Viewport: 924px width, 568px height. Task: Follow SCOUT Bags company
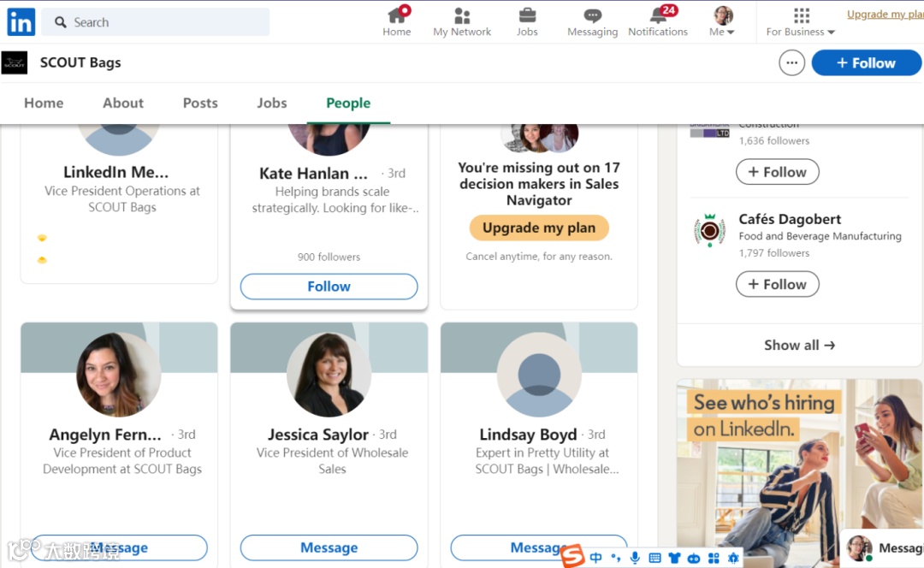[x=866, y=62]
